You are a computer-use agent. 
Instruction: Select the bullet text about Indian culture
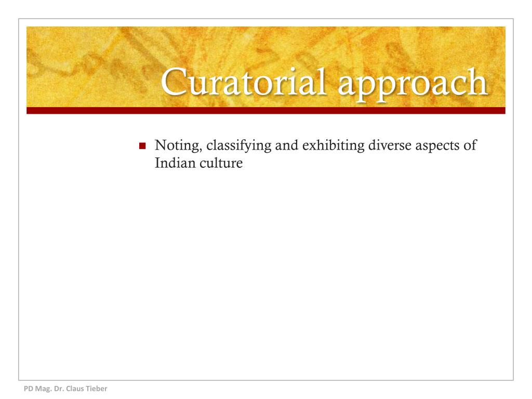click(315, 154)
